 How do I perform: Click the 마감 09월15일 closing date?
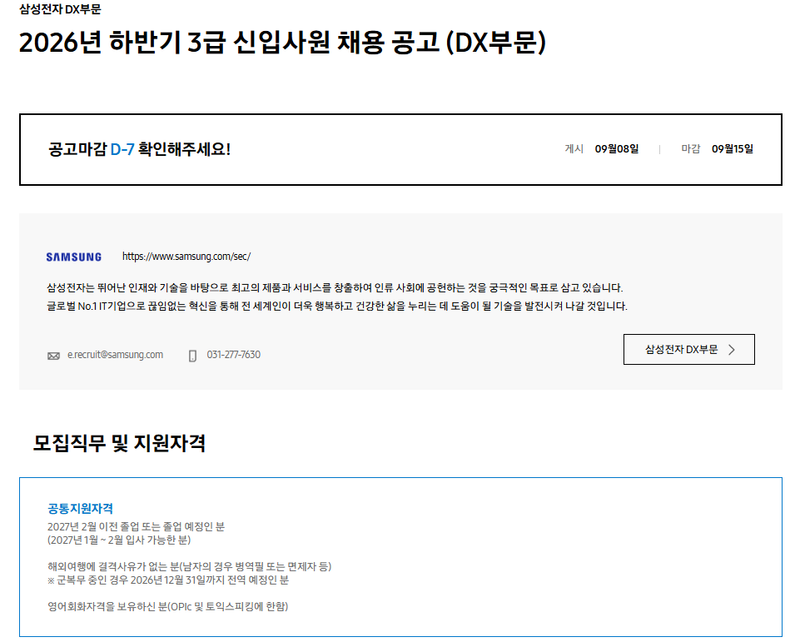click(717, 149)
